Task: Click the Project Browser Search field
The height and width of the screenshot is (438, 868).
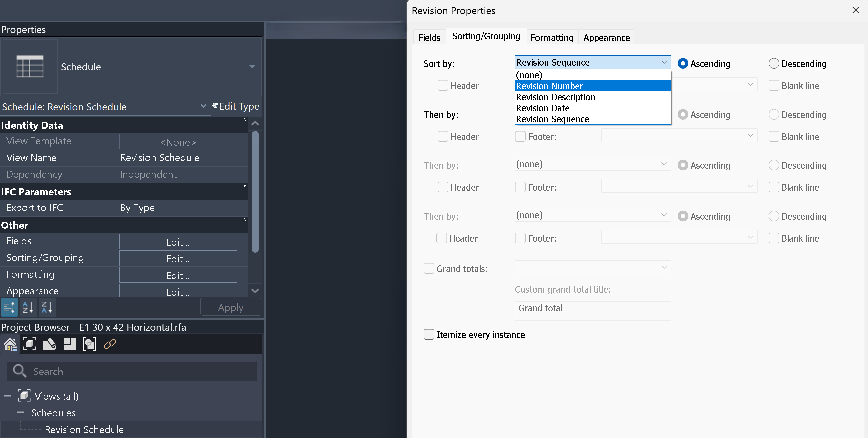Action: [x=132, y=371]
